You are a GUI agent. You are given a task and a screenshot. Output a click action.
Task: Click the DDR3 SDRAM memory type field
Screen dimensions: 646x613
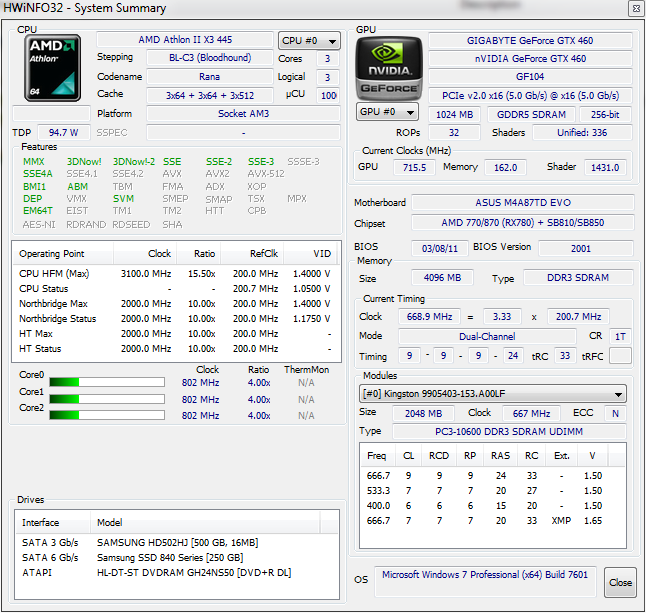tap(578, 278)
